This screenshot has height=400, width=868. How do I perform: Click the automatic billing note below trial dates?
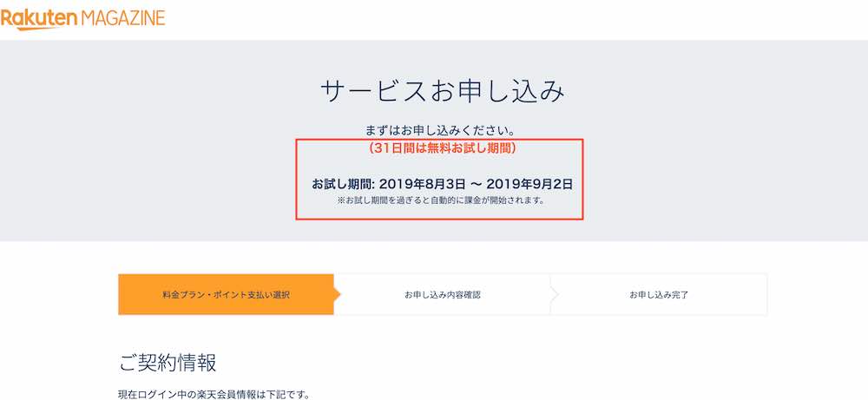point(441,200)
